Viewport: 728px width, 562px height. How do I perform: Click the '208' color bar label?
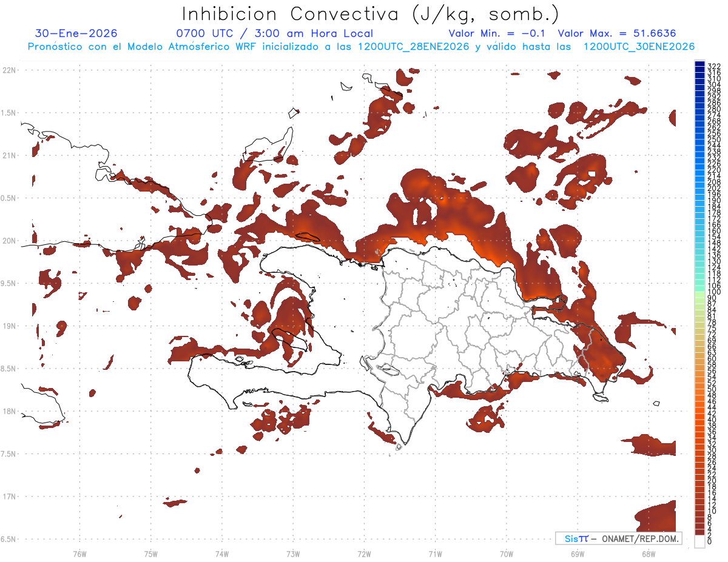coord(714,182)
